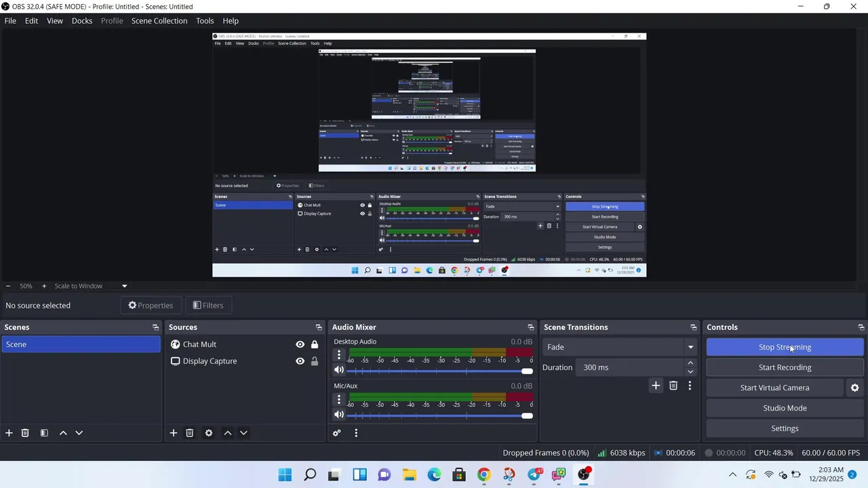Move the scene up in Scenes list
This screenshot has width=868, height=488.
point(63,433)
